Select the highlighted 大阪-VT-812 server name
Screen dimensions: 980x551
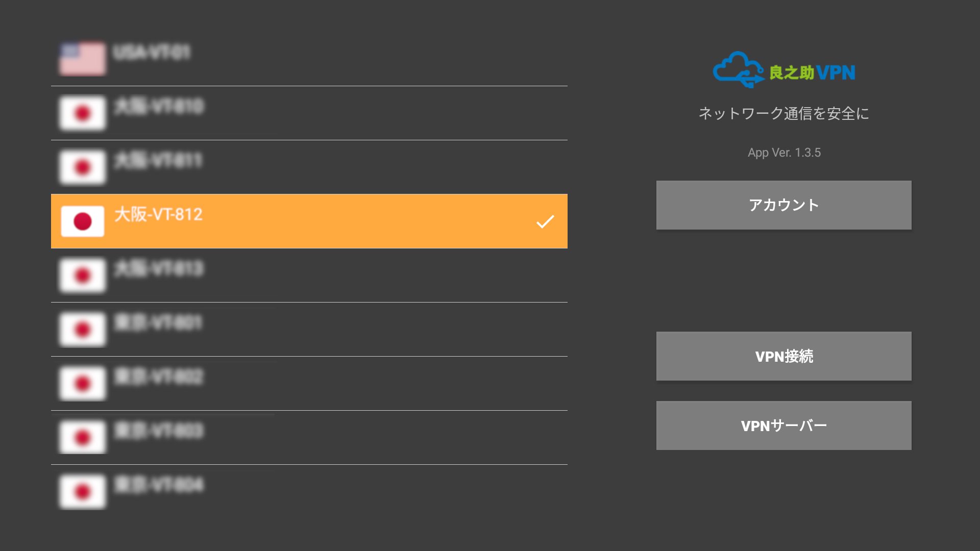158,214
